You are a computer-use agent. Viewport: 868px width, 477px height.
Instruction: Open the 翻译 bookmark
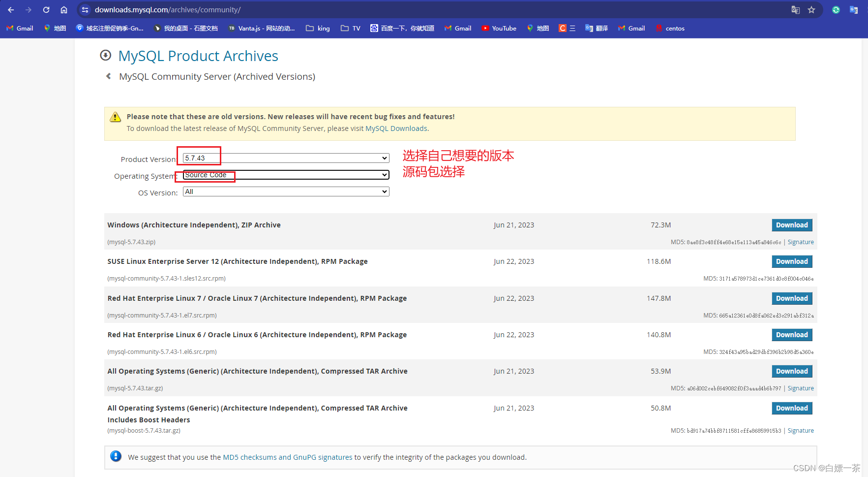[x=597, y=28]
